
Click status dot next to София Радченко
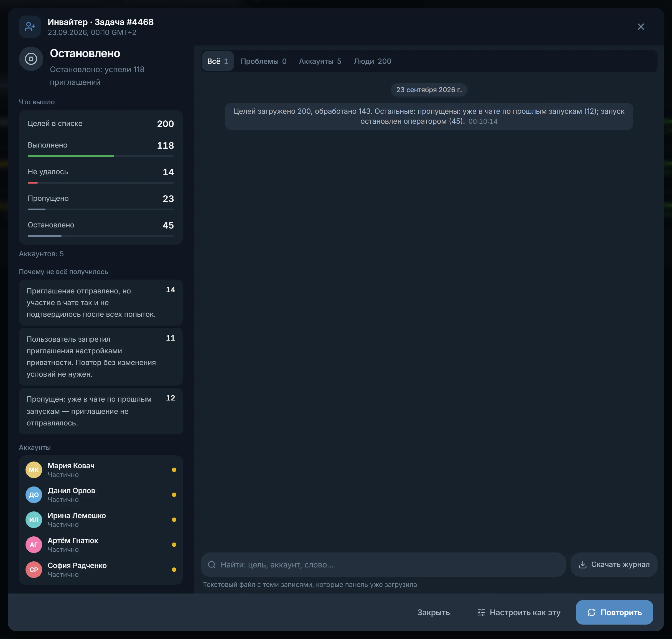[174, 569]
